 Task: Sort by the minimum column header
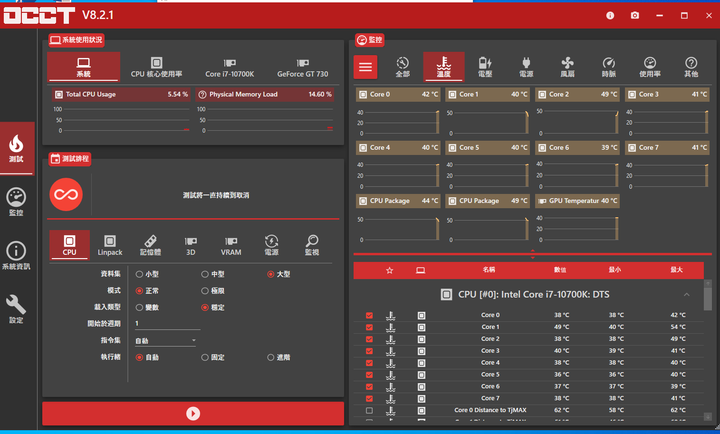point(615,270)
